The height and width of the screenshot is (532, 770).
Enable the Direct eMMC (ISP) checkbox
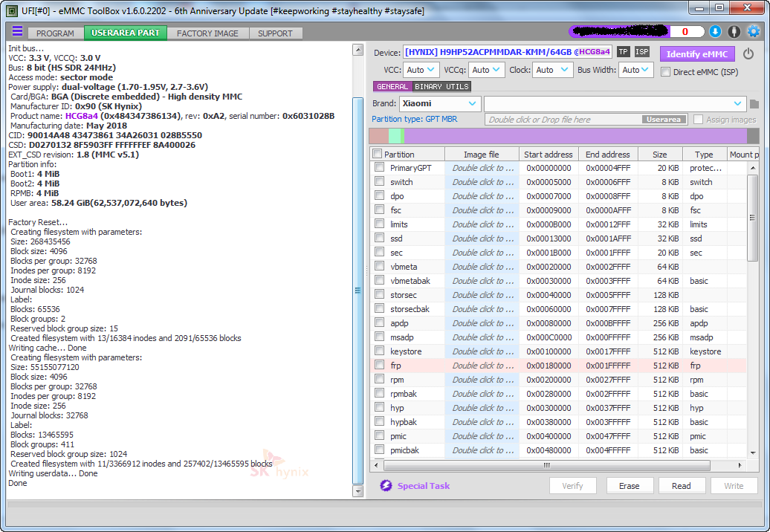pos(666,72)
